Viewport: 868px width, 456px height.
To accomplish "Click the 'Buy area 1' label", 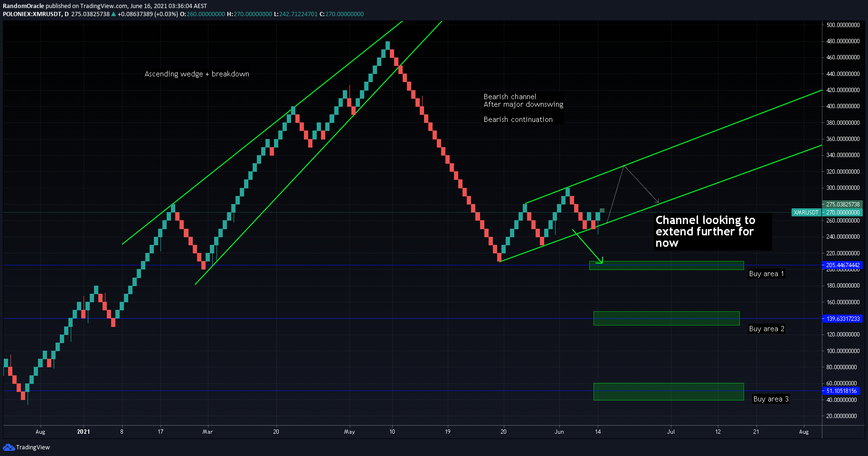I will pos(766,274).
